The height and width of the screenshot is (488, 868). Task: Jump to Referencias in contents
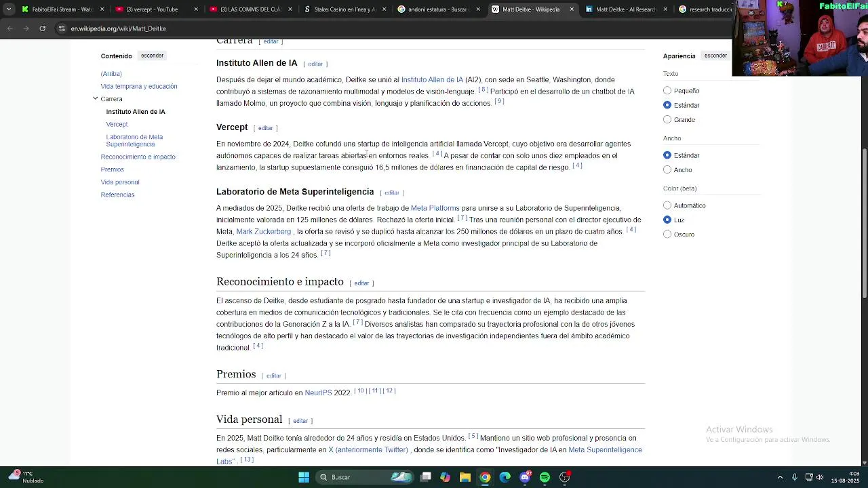[117, 195]
